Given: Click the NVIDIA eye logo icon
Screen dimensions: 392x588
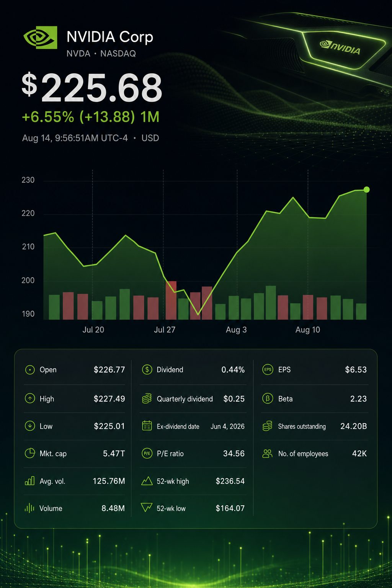Looking at the screenshot, I should [x=40, y=38].
